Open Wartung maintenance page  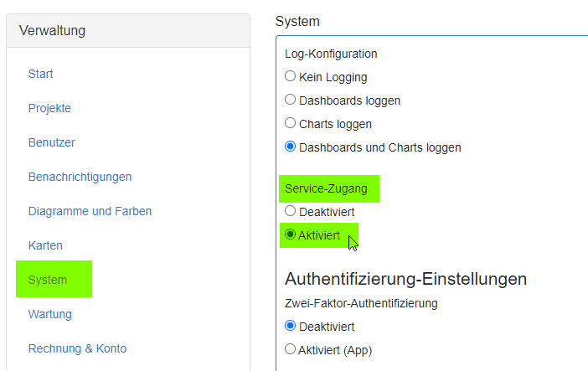point(50,314)
